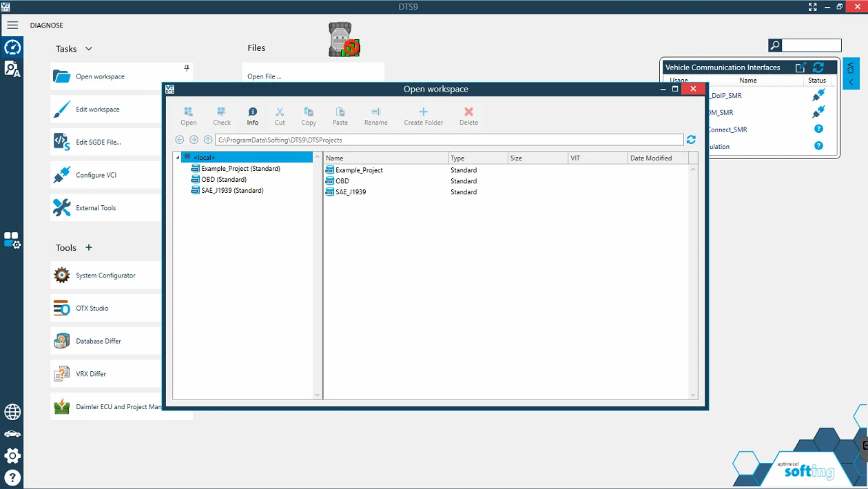This screenshot has width=868, height=489.
Task: Click the Check toolbar button
Action: pos(222,116)
